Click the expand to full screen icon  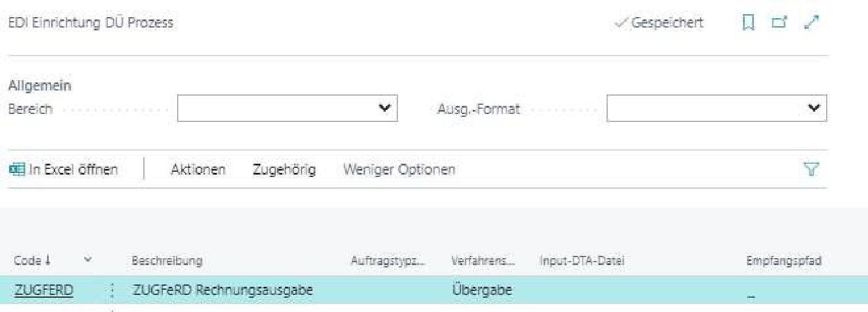click(811, 23)
